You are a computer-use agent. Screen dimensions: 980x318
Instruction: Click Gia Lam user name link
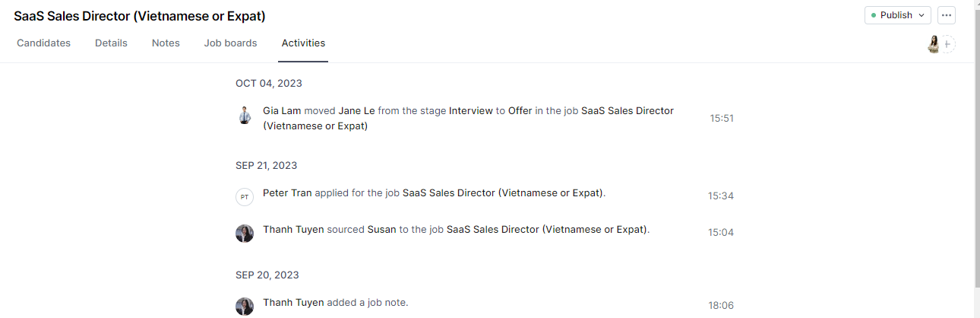pos(281,111)
